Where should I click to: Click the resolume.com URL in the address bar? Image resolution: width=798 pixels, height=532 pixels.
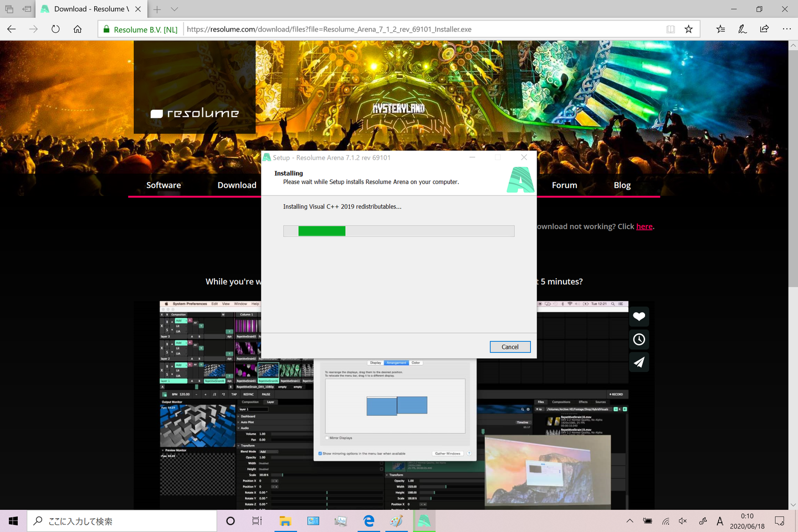click(329, 29)
